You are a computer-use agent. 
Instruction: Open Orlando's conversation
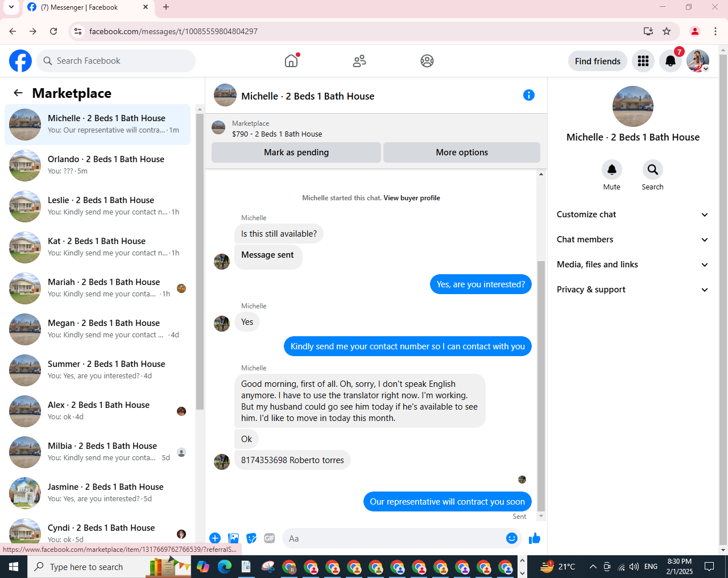coord(98,166)
